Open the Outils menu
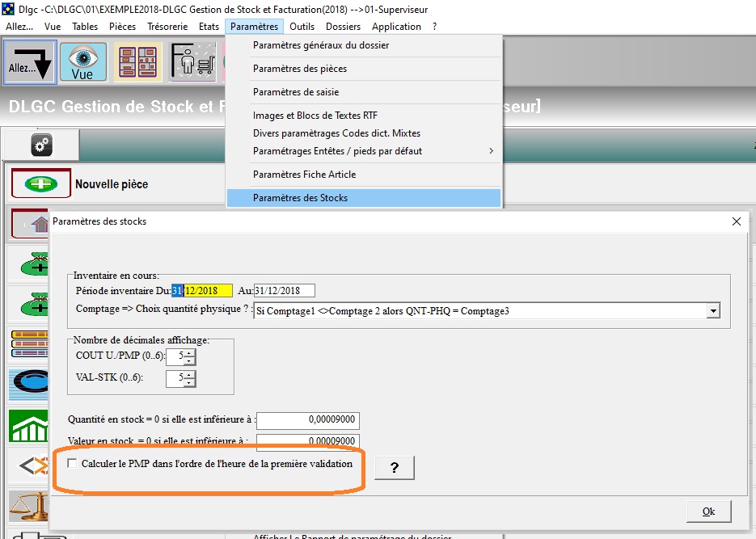Screen dimensions: 756x539 tap(302, 26)
